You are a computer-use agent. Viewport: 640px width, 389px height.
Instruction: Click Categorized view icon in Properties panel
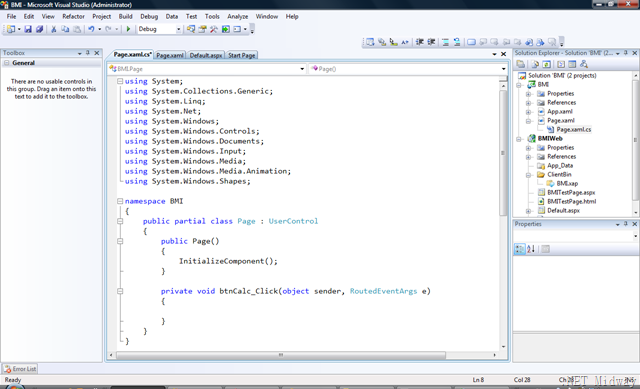520,249
